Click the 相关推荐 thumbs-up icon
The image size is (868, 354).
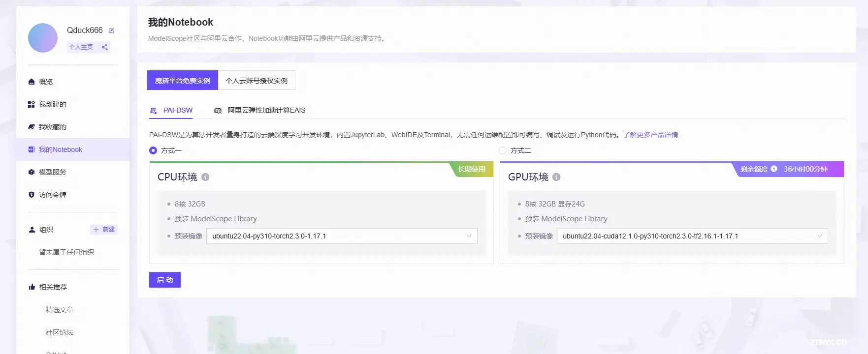click(x=32, y=287)
